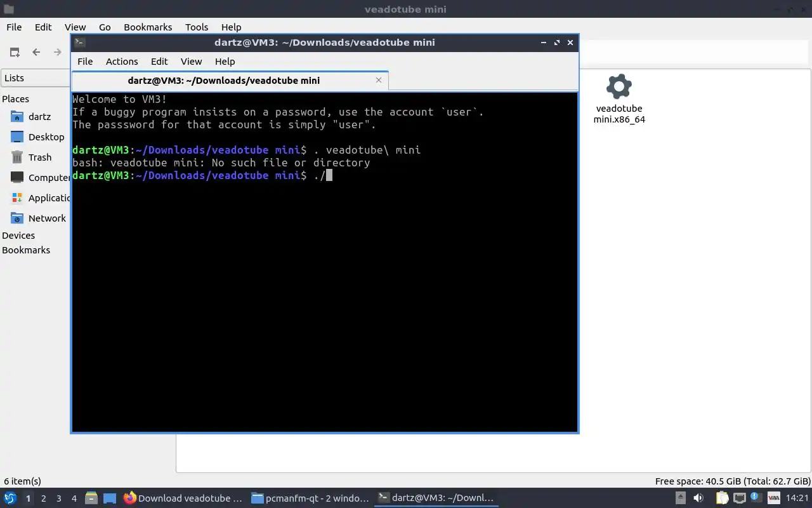This screenshot has height=508, width=812.
Task: Click the Free space 40.5 GiB status text
Action: click(x=732, y=481)
